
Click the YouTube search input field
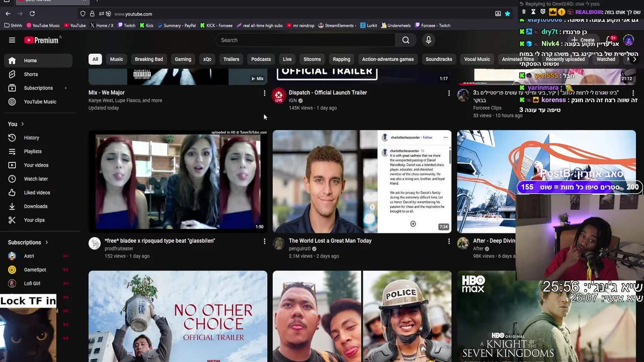tap(306, 40)
